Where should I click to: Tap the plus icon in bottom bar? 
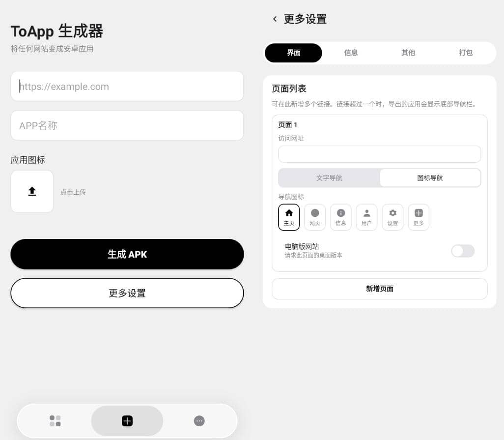coord(127,421)
